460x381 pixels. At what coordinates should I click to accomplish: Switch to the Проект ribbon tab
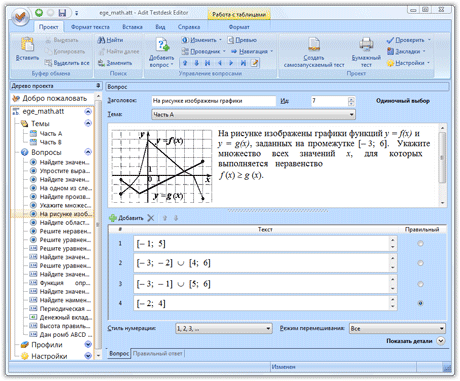click(48, 27)
